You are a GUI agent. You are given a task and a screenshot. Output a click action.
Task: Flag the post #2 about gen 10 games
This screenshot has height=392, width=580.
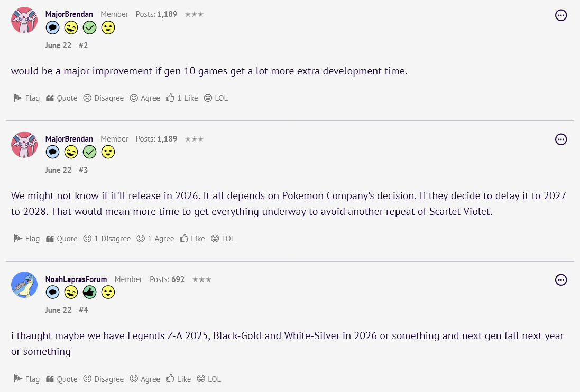point(26,98)
